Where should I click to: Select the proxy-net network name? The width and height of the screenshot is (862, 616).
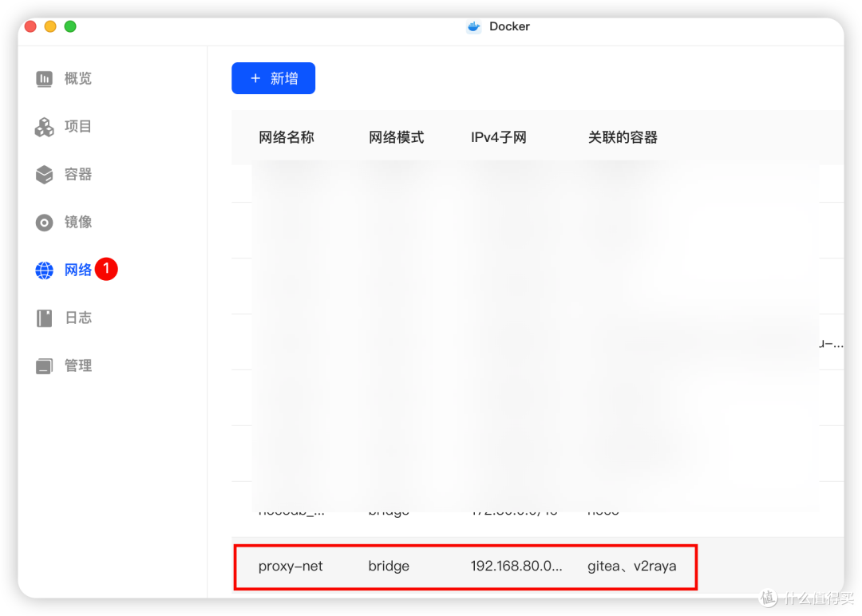point(291,566)
